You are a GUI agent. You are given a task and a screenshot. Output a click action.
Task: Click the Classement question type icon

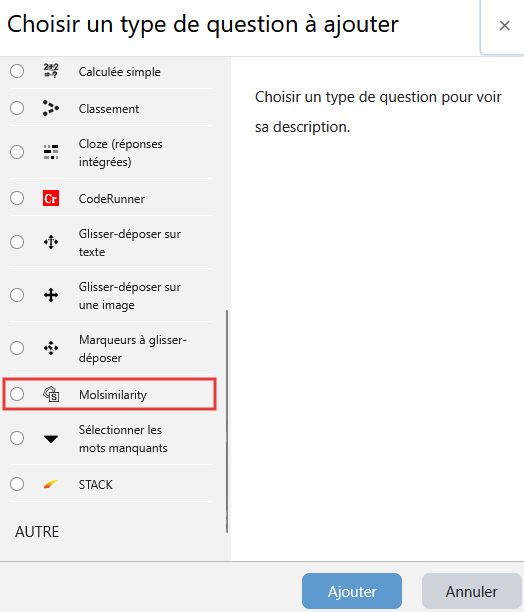click(x=51, y=108)
